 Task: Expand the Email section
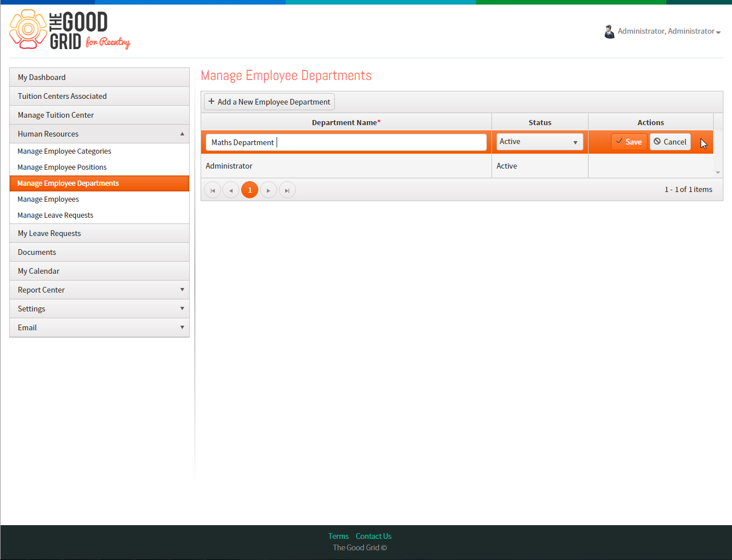pos(99,327)
